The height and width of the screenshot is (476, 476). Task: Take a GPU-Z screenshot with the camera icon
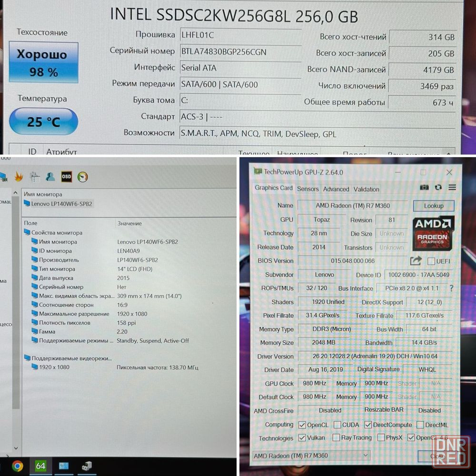click(x=424, y=187)
